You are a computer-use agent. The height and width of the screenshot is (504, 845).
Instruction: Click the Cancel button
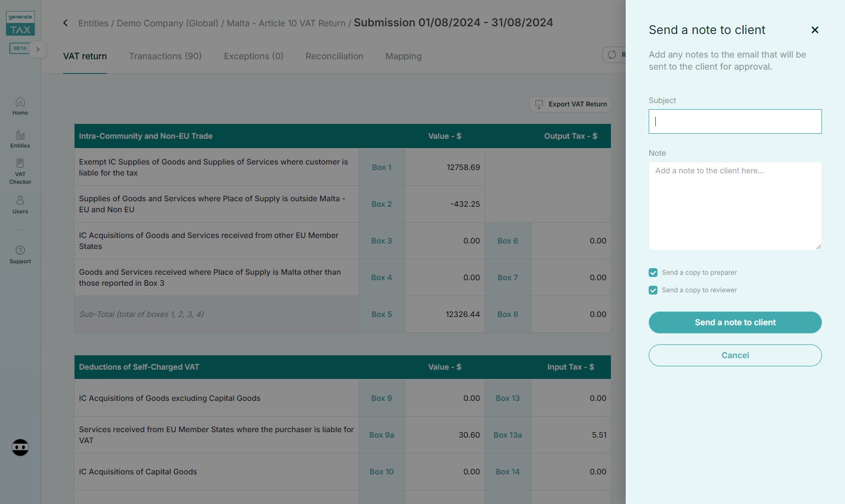tap(735, 355)
